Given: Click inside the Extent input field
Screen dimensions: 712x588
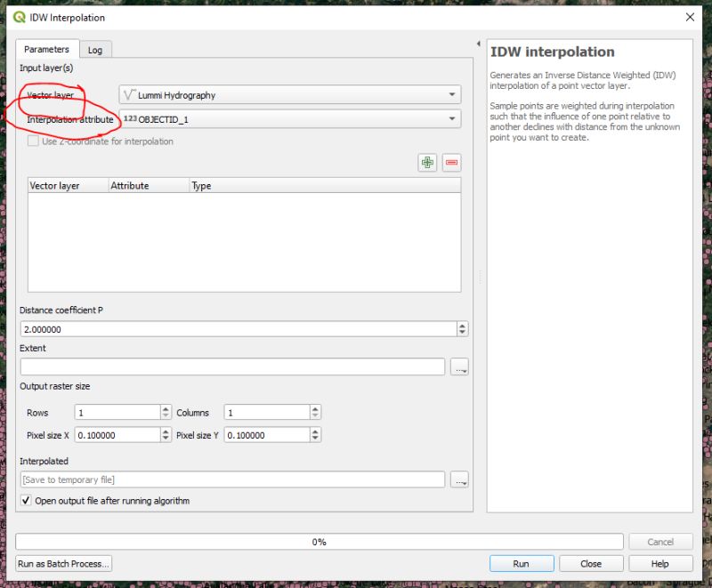Looking at the screenshot, I should 231,366.
